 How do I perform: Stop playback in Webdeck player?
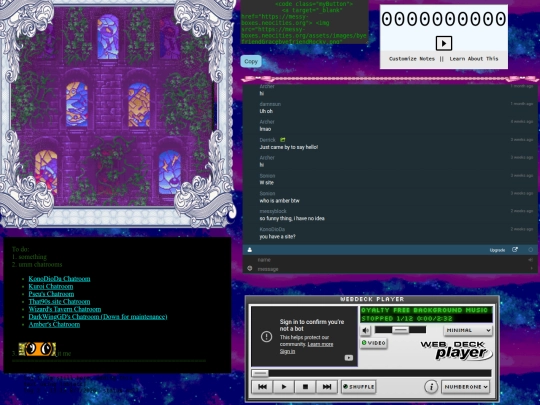(x=305, y=387)
